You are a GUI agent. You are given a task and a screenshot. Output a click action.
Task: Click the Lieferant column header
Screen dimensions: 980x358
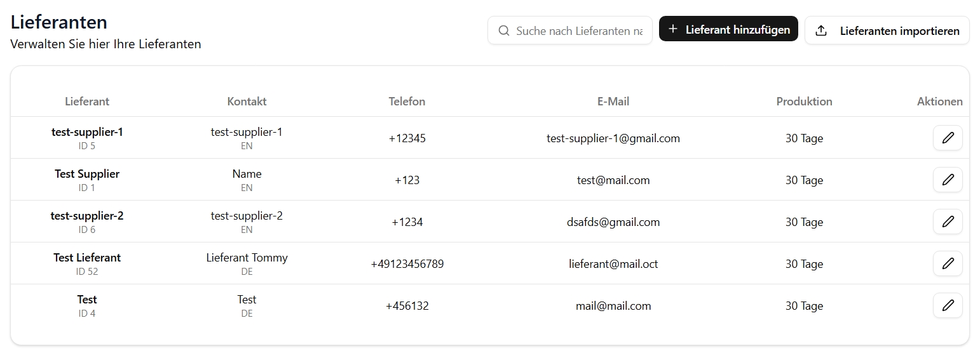87,102
